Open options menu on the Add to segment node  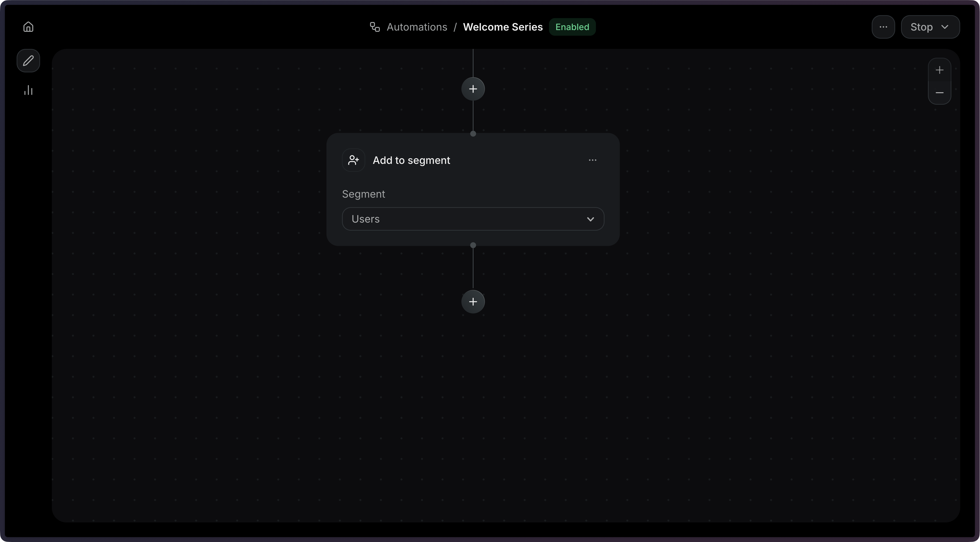[x=592, y=160]
